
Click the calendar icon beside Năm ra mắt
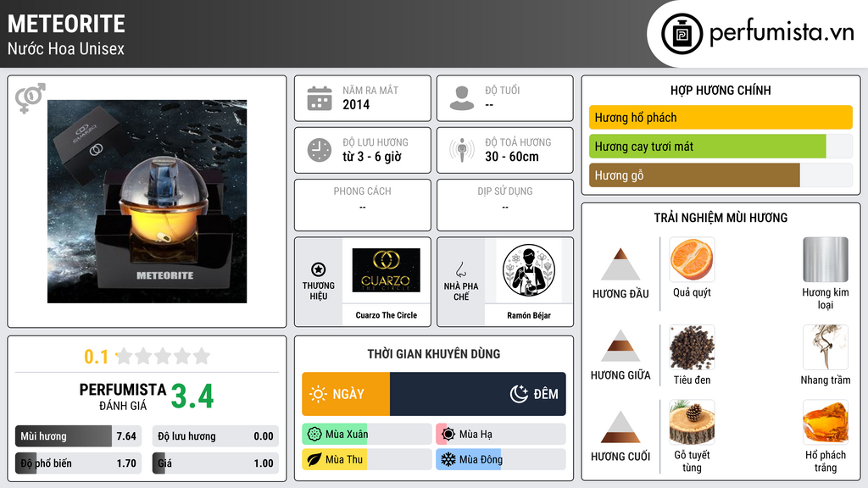320,98
